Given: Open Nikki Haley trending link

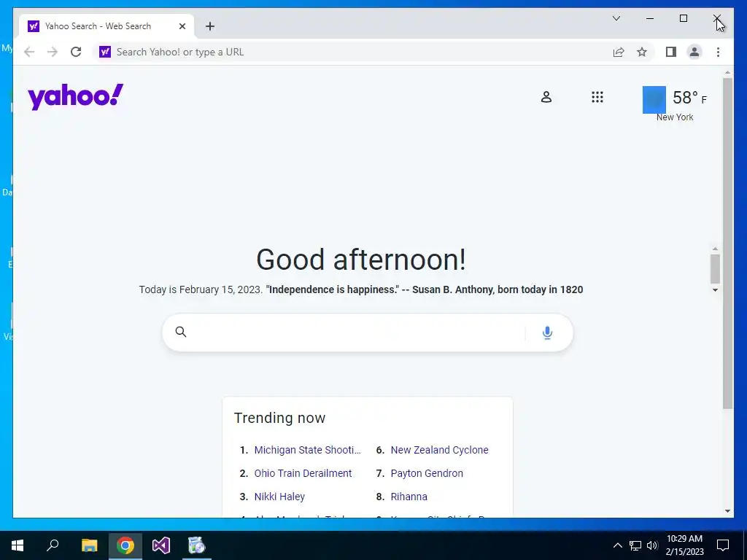Looking at the screenshot, I should click(279, 497).
